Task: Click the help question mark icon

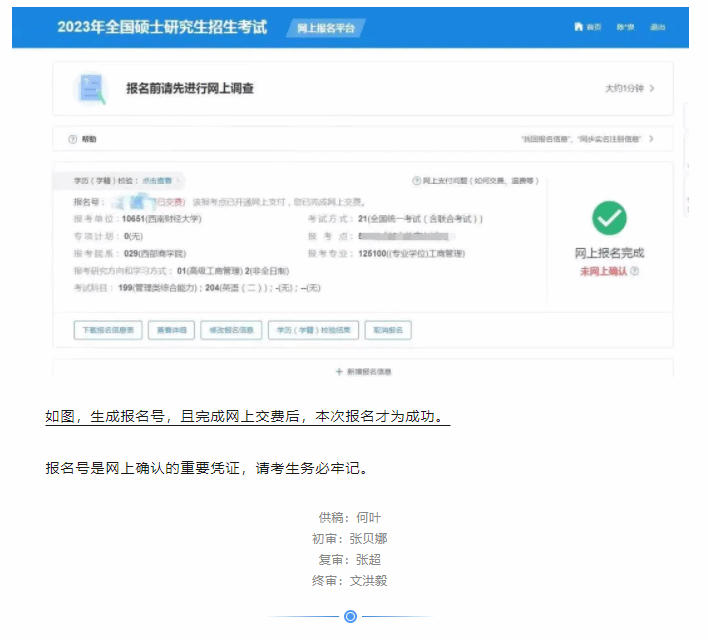Action: pos(72,139)
